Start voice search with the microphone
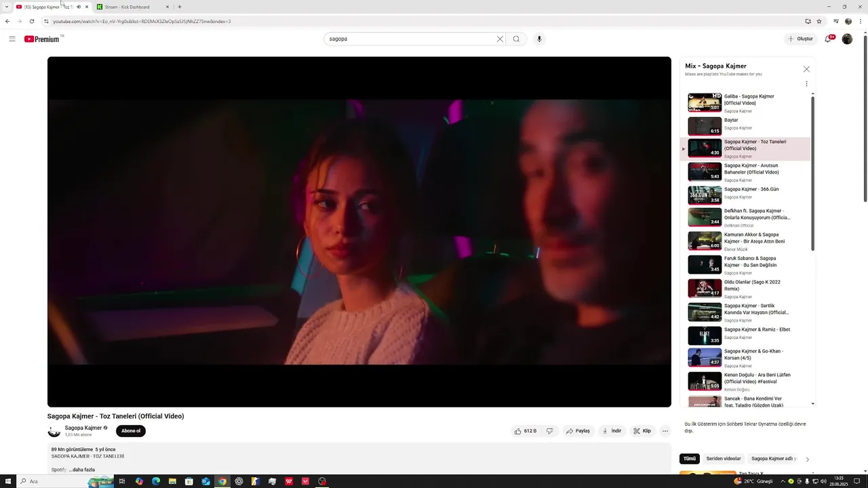Image resolution: width=868 pixels, height=488 pixels. point(540,39)
